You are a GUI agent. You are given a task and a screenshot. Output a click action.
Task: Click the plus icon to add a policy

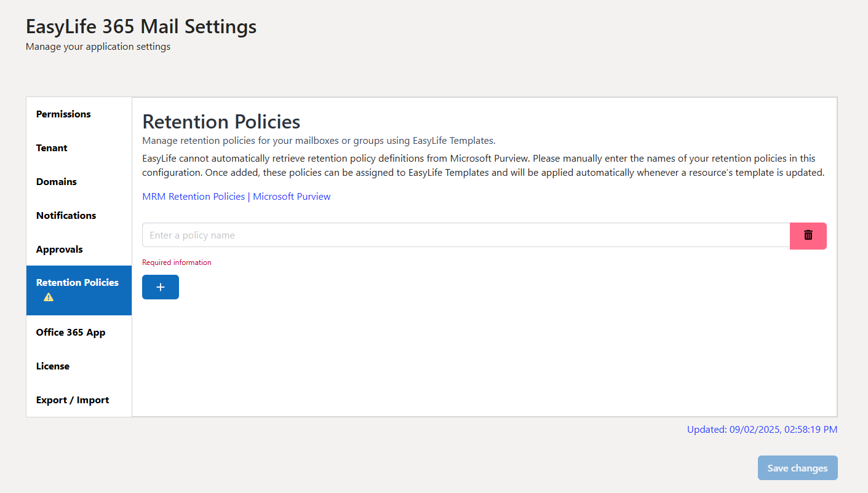pos(160,286)
